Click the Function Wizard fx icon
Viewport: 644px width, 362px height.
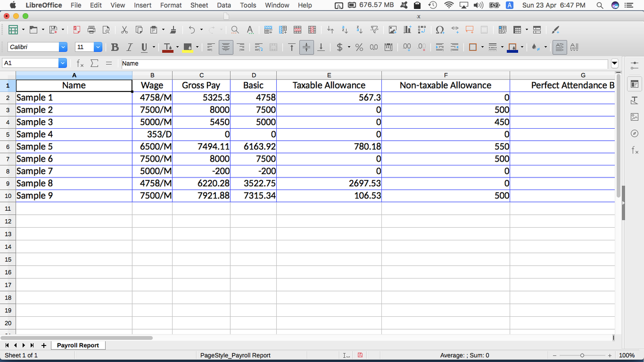pyautogui.click(x=80, y=63)
